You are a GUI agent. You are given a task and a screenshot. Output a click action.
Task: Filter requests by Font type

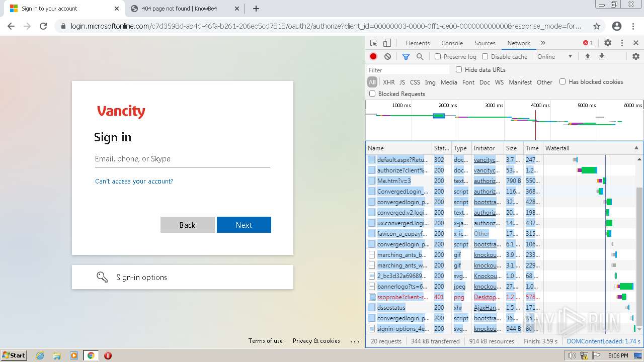click(x=468, y=82)
